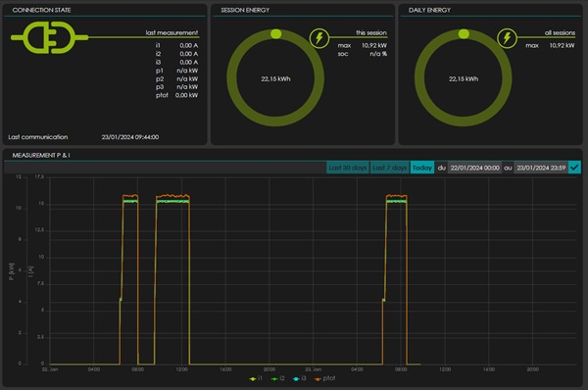The image size is (588, 390).
Task: Click the i1 0,00 A reading
Action: coord(176,45)
